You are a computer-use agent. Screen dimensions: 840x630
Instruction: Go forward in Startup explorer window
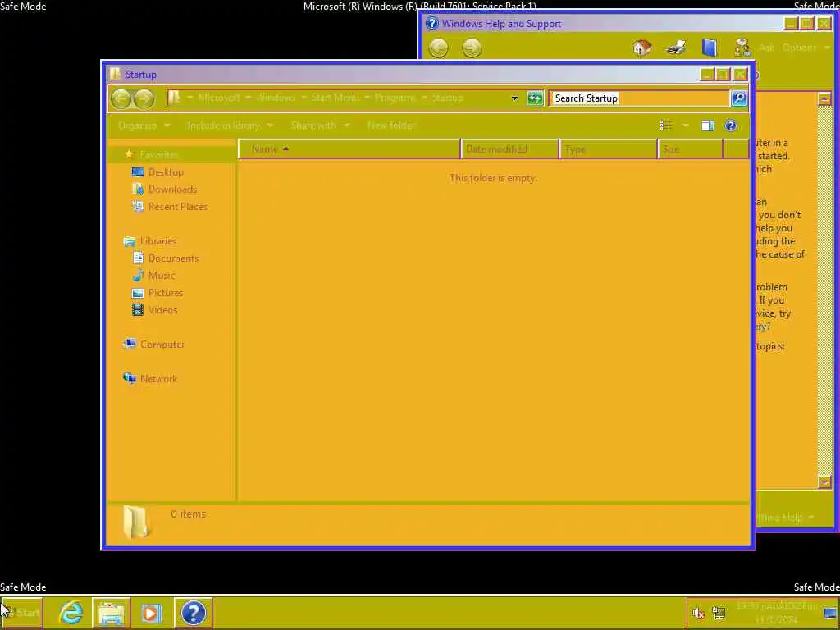click(x=144, y=98)
